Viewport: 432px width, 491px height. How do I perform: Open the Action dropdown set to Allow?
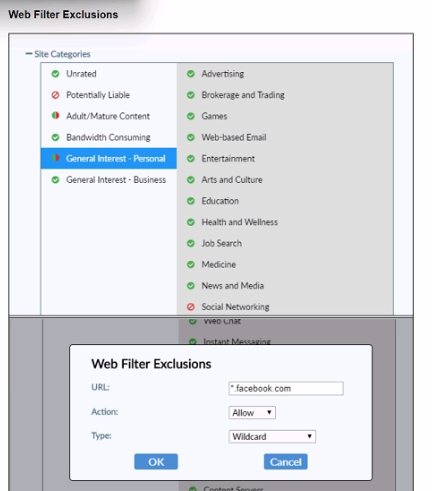252,413
